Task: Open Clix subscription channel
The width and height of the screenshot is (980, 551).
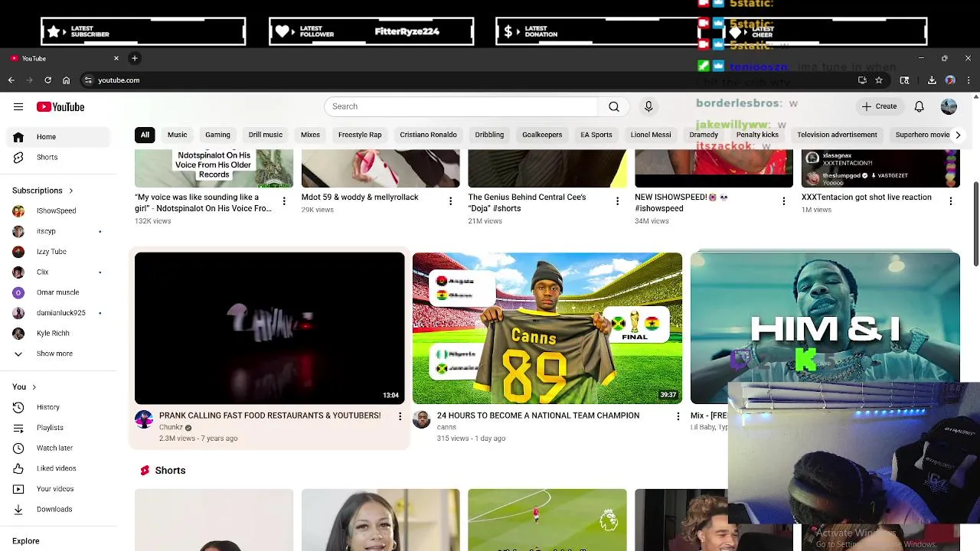Action: [58, 272]
